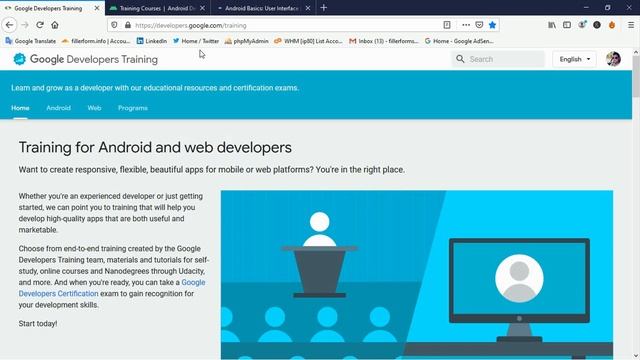
Task: Close the Google Developers Training tab
Action: pyautogui.click(x=97, y=8)
